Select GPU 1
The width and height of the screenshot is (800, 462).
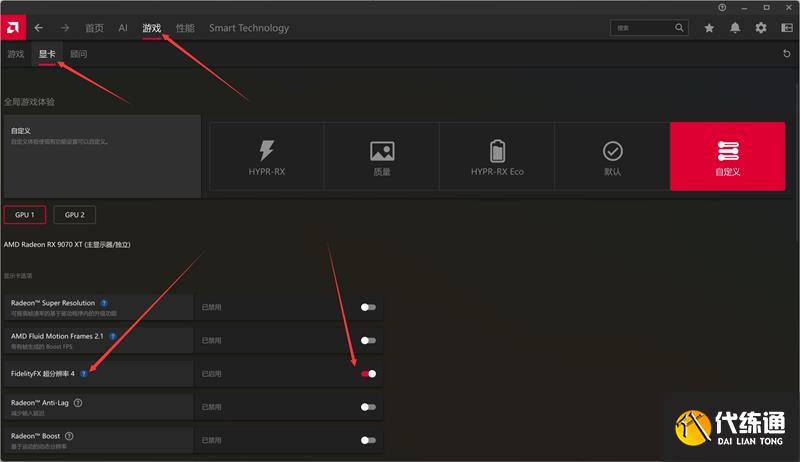click(x=24, y=215)
